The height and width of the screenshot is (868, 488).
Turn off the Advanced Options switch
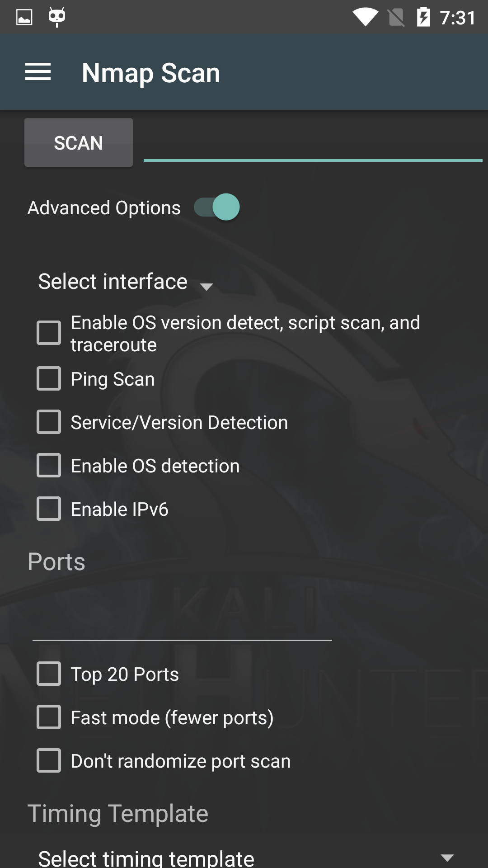(217, 208)
